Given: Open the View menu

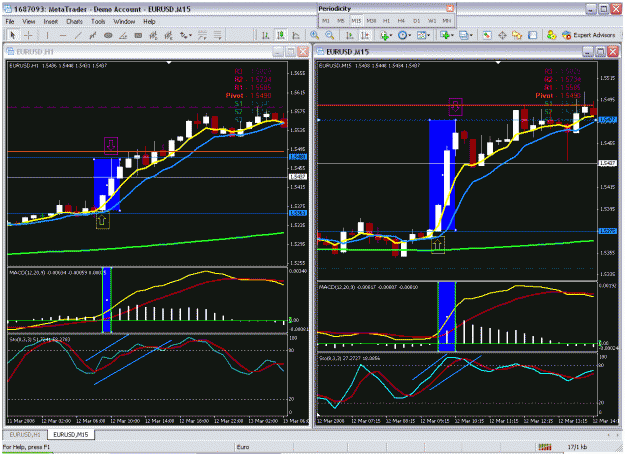Looking at the screenshot, I should click(29, 22).
